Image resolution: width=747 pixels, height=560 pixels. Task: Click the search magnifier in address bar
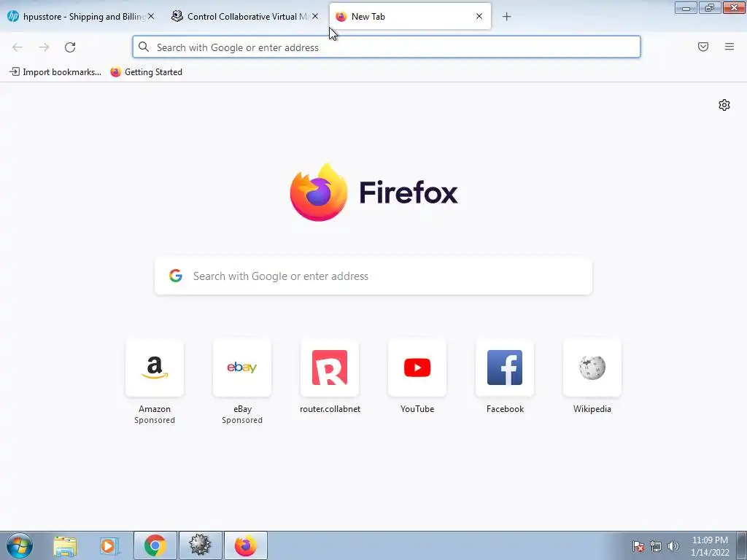(144, 47)
